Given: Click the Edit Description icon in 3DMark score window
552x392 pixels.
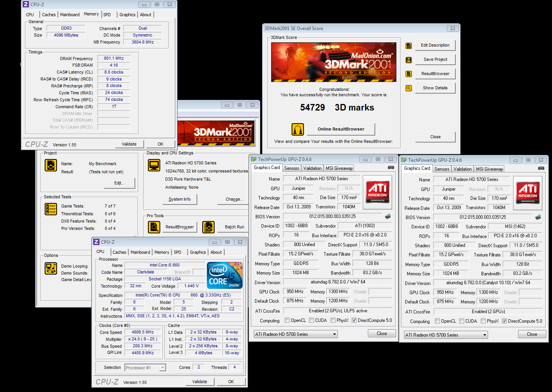Looking at the screenshot, I should [409, 46].
